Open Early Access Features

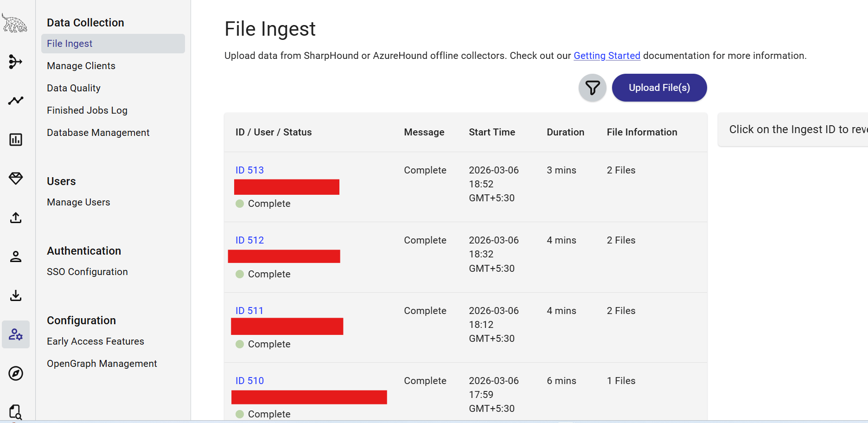(96, 341)
